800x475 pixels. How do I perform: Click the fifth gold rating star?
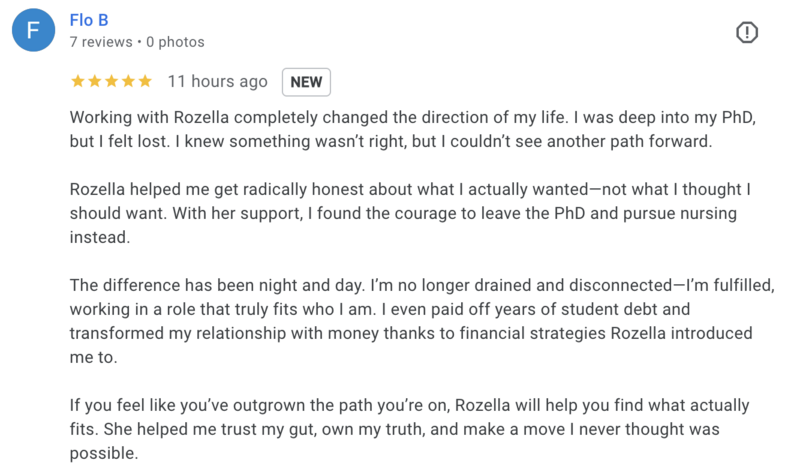coord(145,81)
